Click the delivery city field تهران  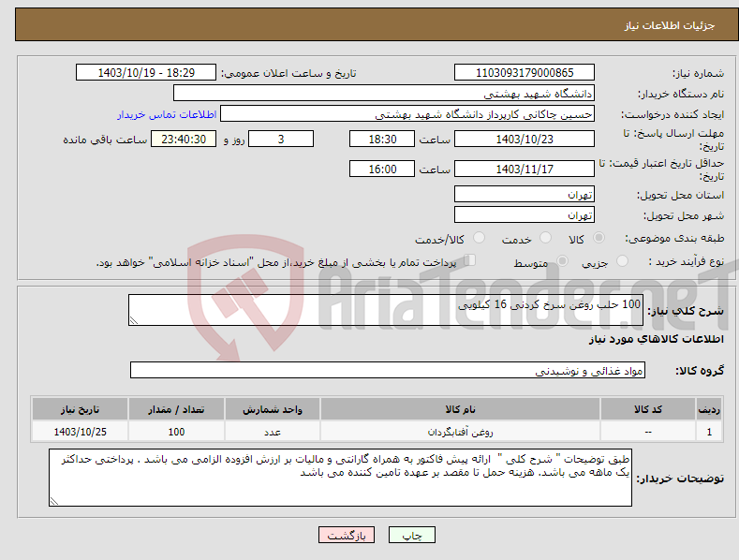point(525,215)
